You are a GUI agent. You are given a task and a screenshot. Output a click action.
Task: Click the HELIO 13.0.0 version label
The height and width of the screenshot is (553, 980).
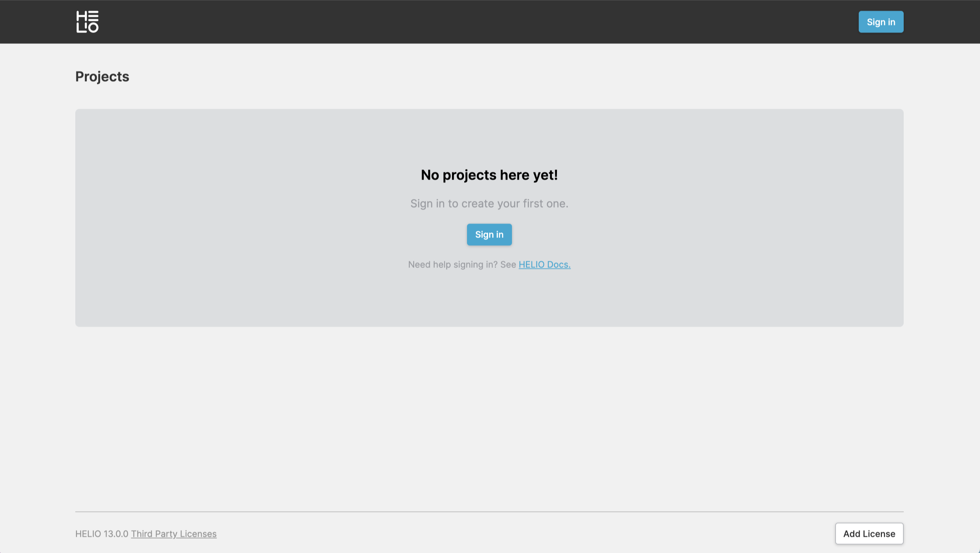(102, 534)
